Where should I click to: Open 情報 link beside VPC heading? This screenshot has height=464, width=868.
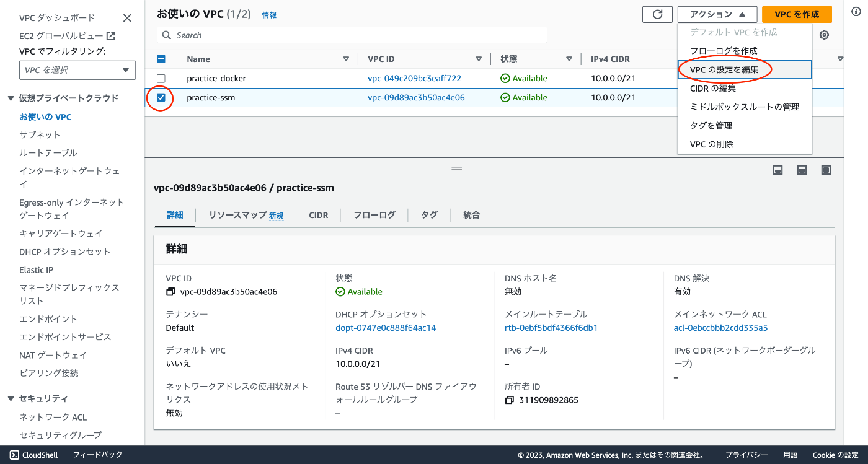269,15
